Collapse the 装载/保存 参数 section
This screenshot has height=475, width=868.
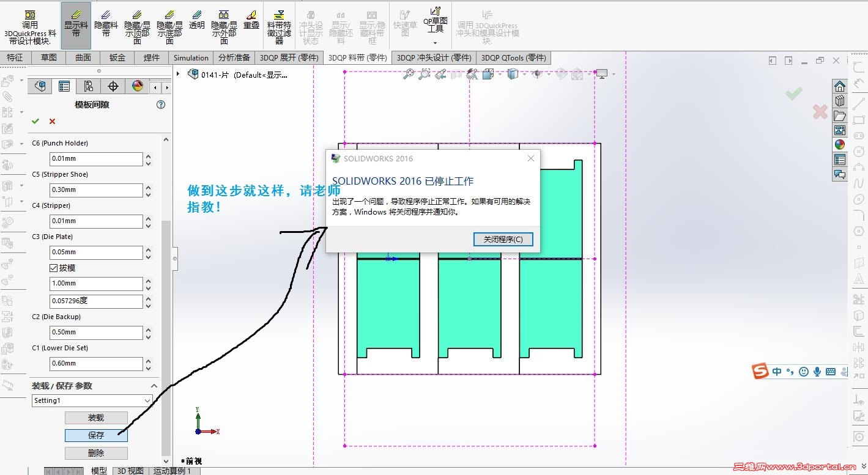click(154, 386)
